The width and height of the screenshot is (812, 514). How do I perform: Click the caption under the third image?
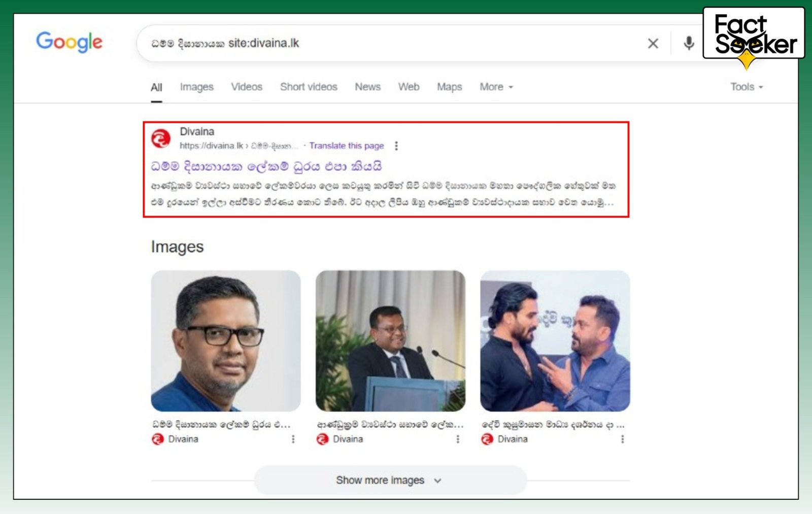click(553, 424)
